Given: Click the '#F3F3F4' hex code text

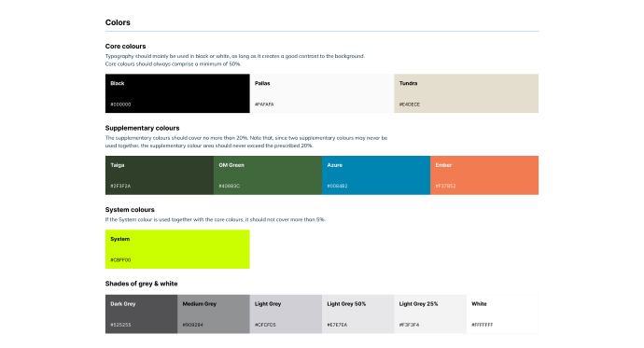Looking at the screenshot, I should pos(409,325).
